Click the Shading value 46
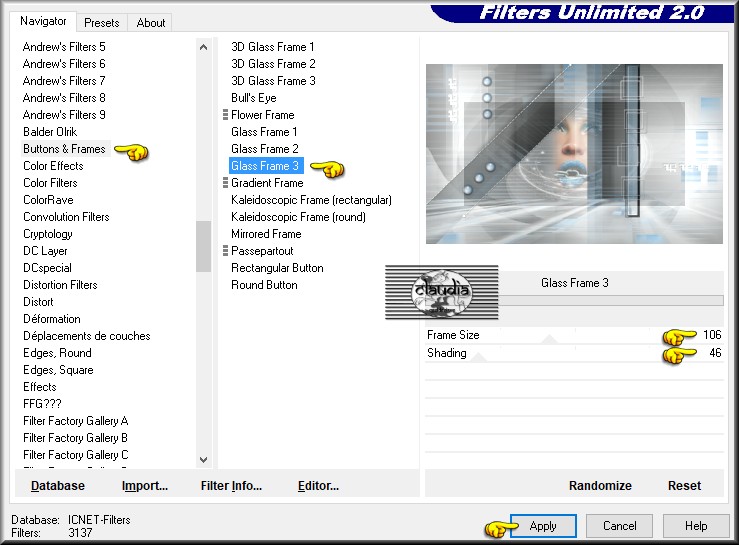This screenshot has width=739, height=545. [x=715, y=353]
